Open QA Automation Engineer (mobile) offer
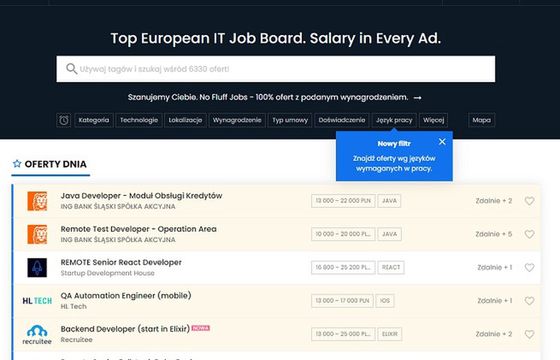 126,296
